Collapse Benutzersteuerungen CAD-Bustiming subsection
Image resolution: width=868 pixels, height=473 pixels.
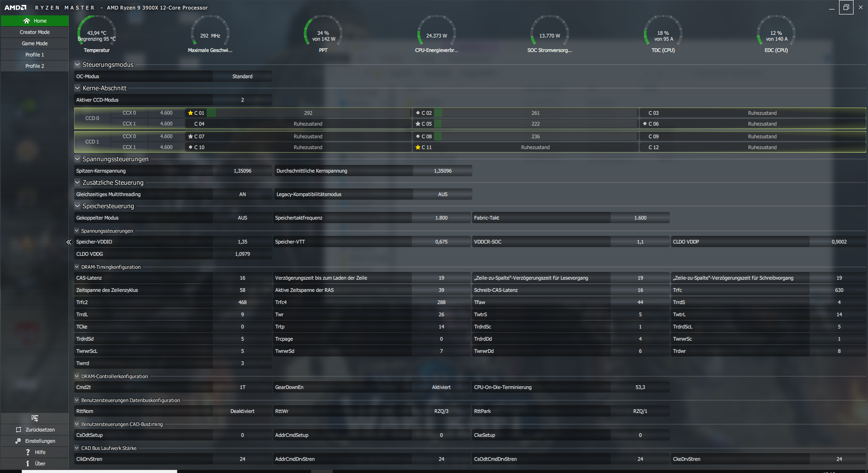tap(77, 424)
